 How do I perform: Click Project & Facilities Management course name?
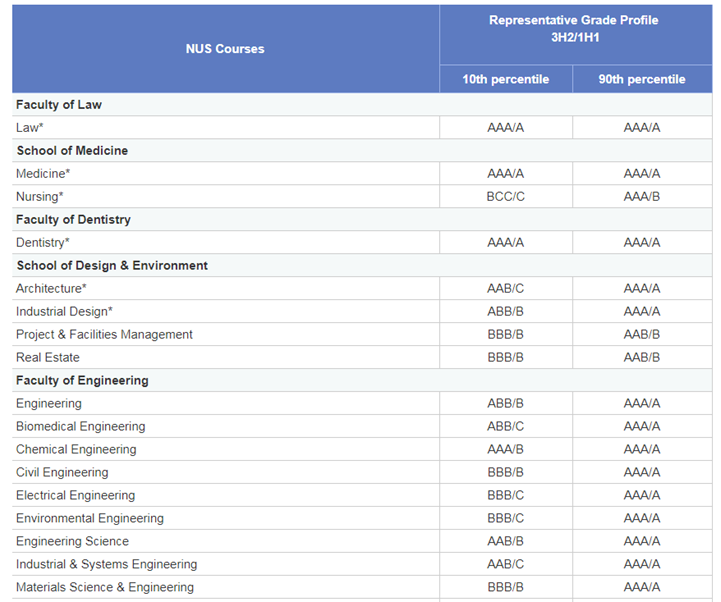(x=104, y=334)
